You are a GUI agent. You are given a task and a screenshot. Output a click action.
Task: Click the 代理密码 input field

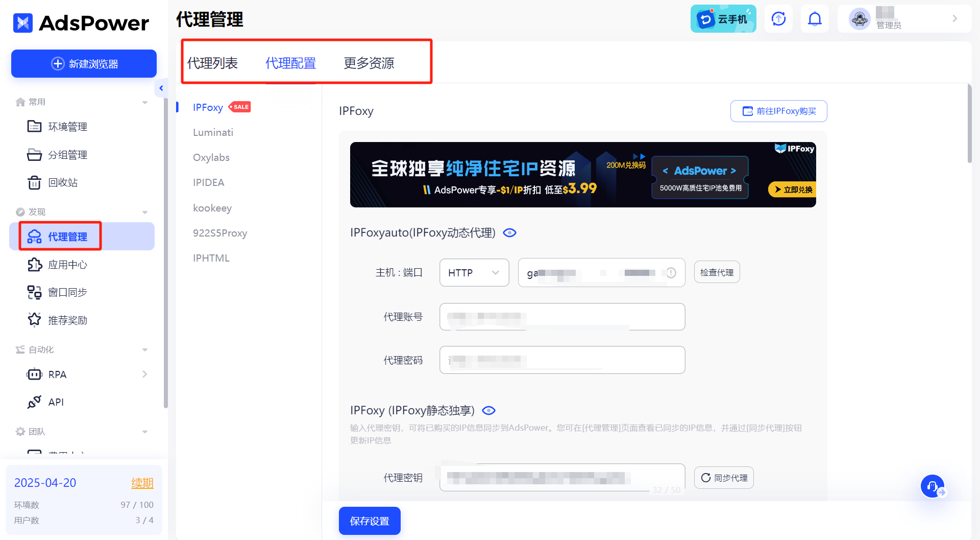[x=562, y=360]
